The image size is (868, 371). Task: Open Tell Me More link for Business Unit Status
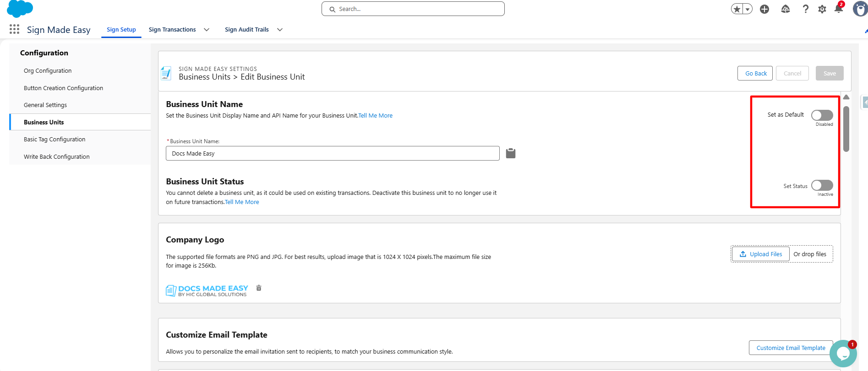click(242, 202)
